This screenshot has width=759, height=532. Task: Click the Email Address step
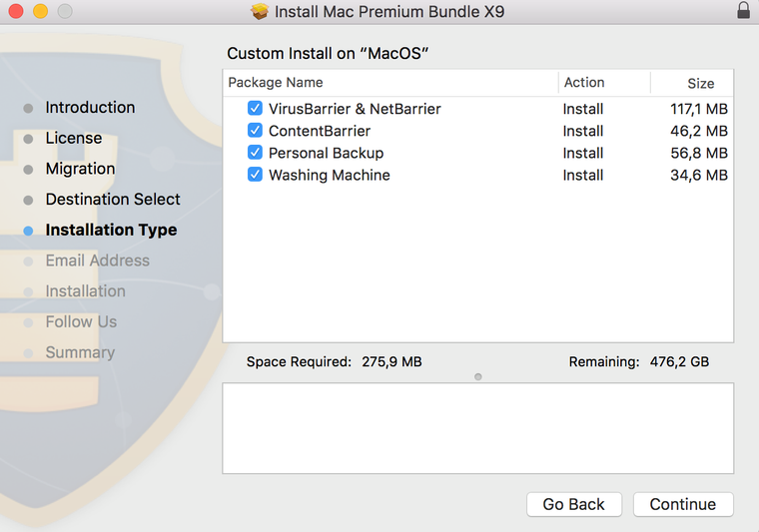click(97, 261)
